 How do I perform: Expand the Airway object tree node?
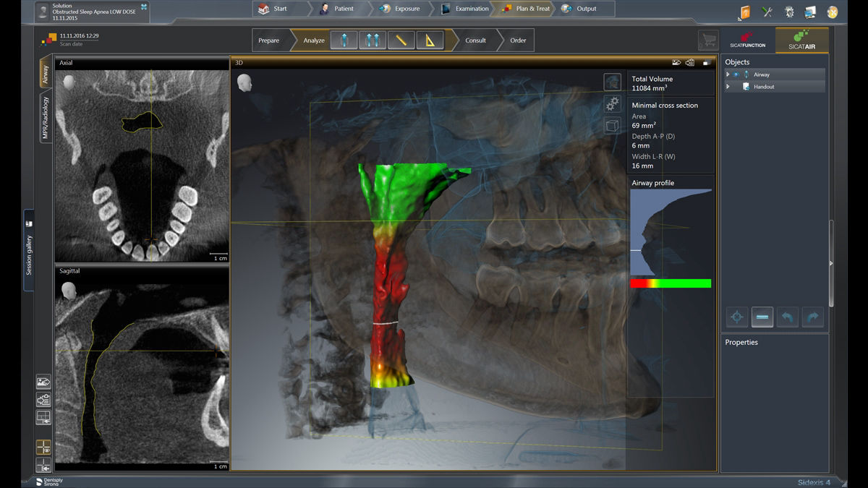tap(728, 74)
